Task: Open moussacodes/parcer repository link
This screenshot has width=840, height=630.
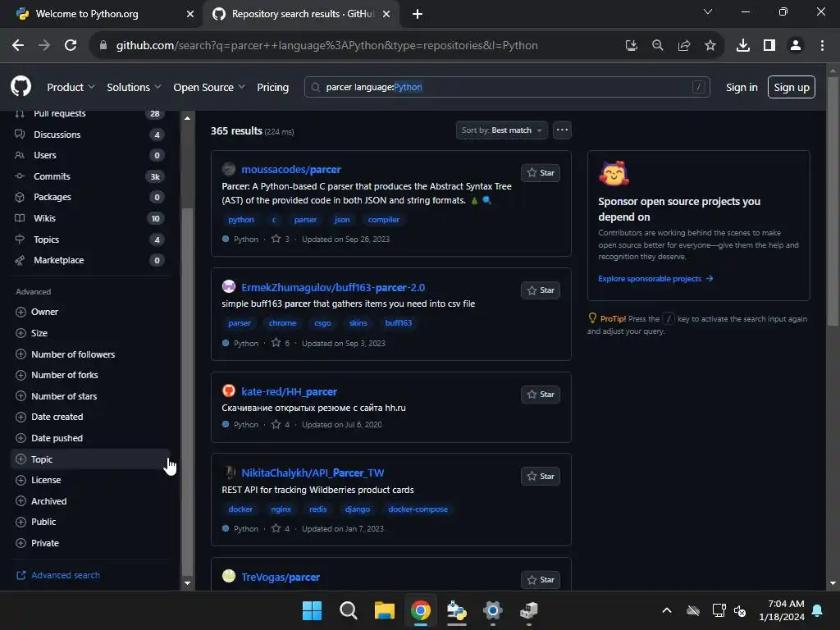Action: point(291,169)
